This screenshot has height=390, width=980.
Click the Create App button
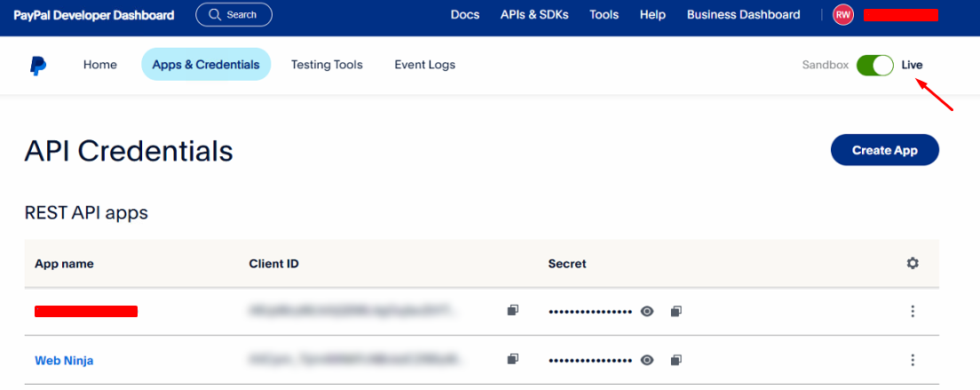[884, 150]
